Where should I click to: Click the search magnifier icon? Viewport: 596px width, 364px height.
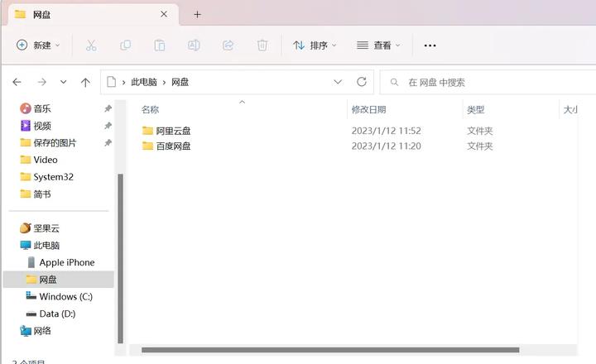(394, 82)
